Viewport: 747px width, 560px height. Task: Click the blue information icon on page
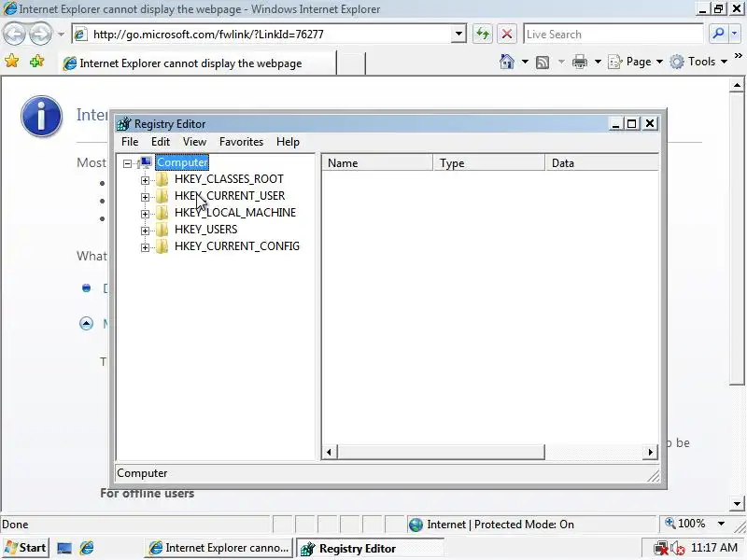tap(41, 116)
